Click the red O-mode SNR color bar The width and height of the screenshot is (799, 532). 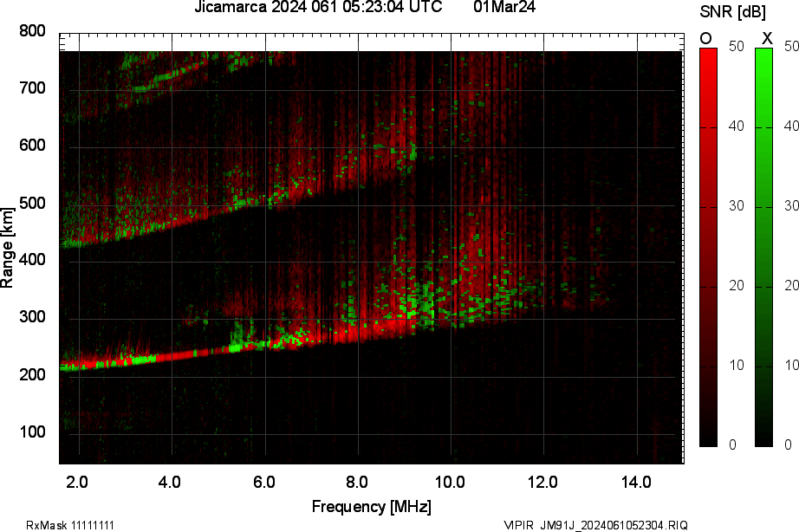click(x=708, y=248)
